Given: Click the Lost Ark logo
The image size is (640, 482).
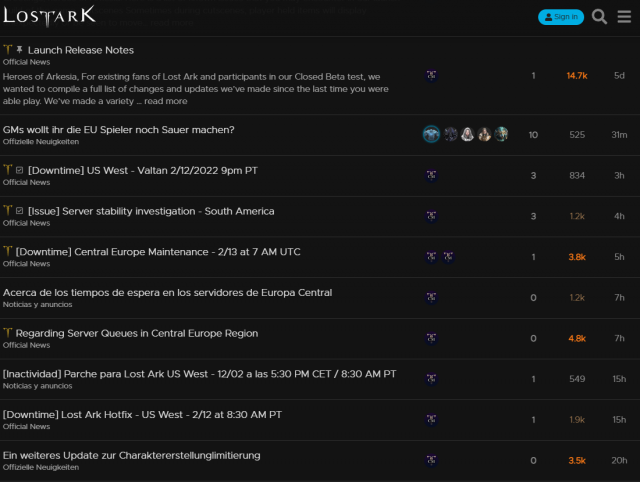Looking at the screenshot, I should tap(49, 15).
